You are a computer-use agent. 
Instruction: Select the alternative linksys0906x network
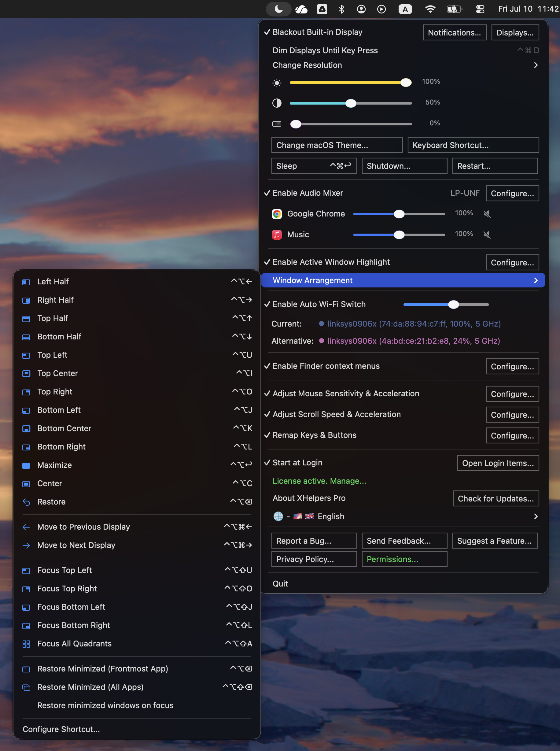[414, 341]
